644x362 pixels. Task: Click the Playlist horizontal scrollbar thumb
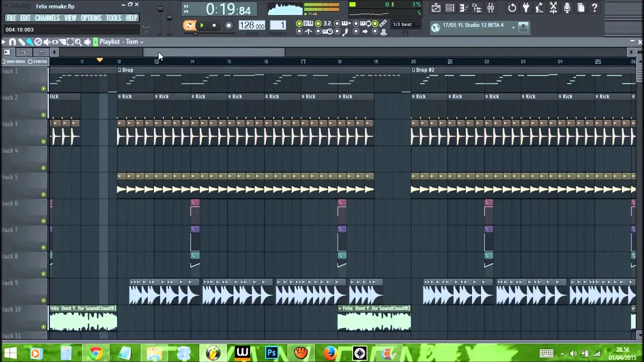pos(215,52)
